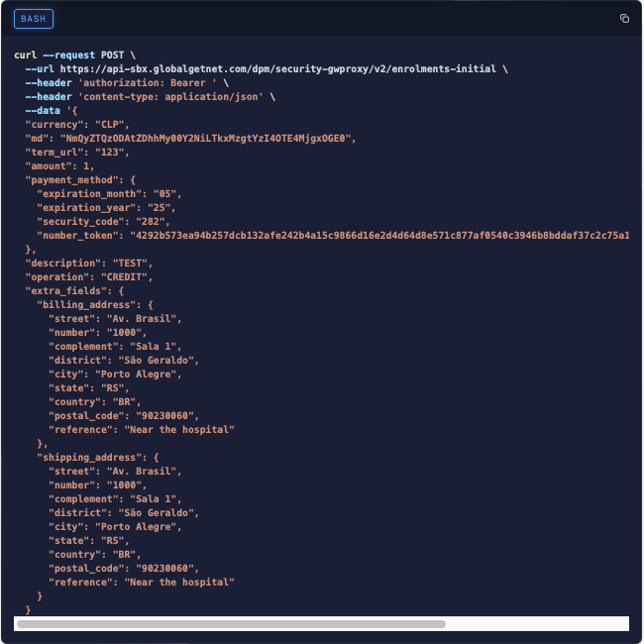Click "number": "1000" under billing_address
644x644 pixels.
click(98, 333)
